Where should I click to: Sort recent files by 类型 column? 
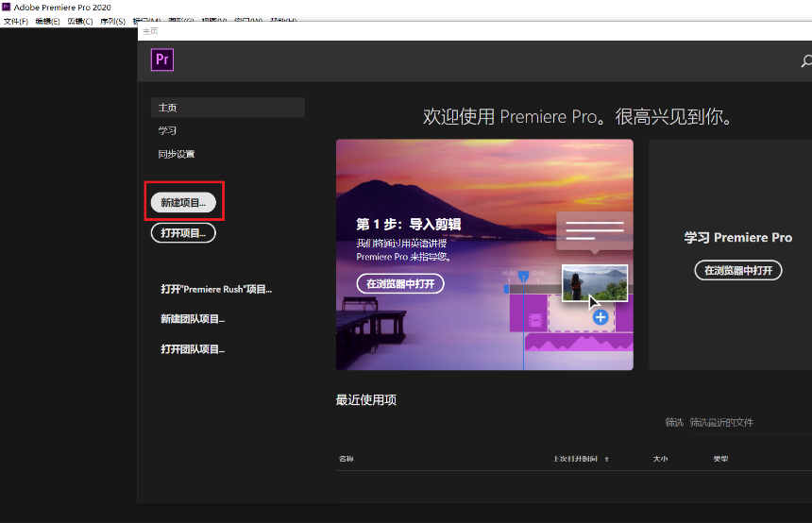tap(720, 459)
